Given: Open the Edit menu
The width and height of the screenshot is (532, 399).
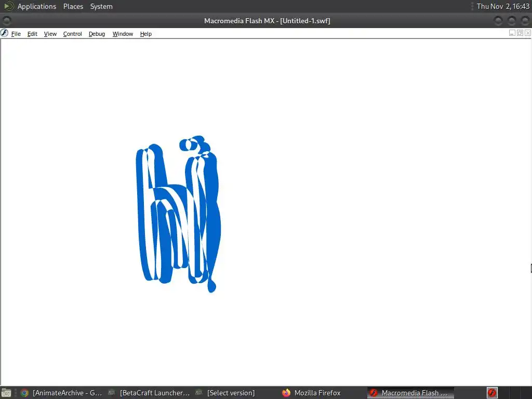Looking at the screenshot, I should tap(32, 34).
